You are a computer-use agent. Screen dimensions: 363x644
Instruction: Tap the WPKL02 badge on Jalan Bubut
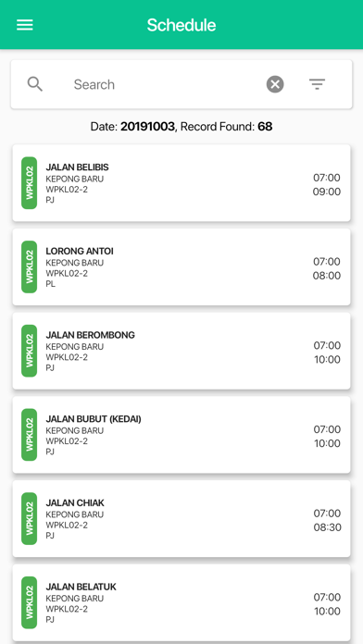coord(30,435)
